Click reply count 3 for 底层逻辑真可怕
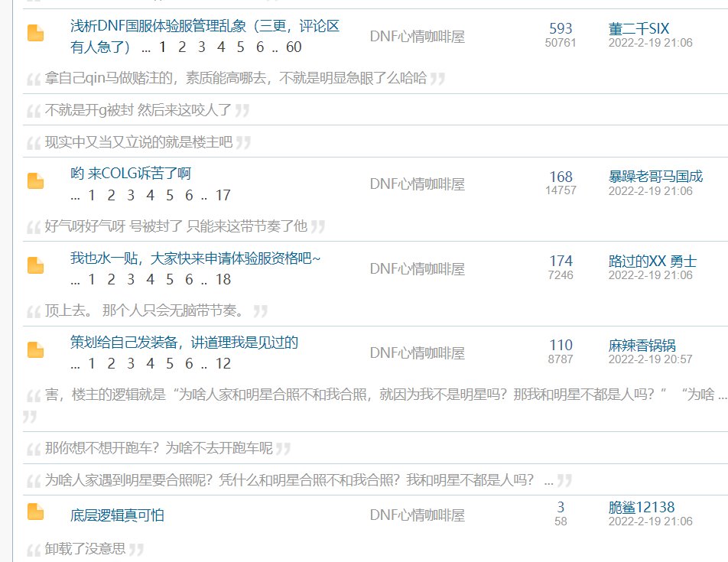The height and width of the screenshot is (562, 728). pos(561,507)
